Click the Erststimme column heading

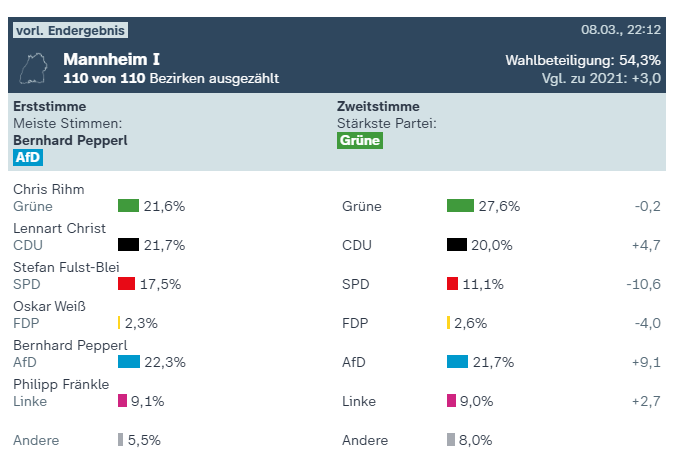[49, 107]
